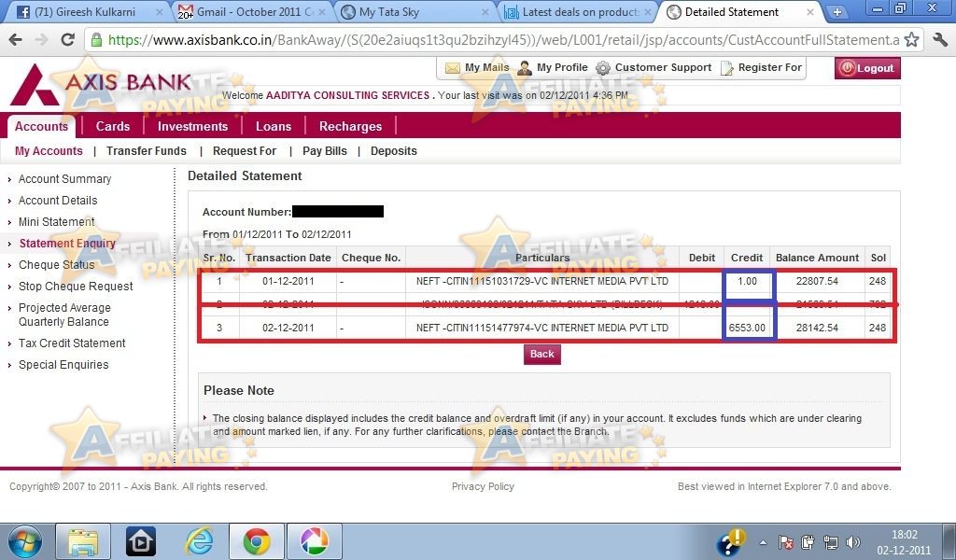Image resolution: width=956 pixels, height=560 pixels.
Task: Open the Windows Explorer folder on the taskbar
Action: [x=83, y=541]
